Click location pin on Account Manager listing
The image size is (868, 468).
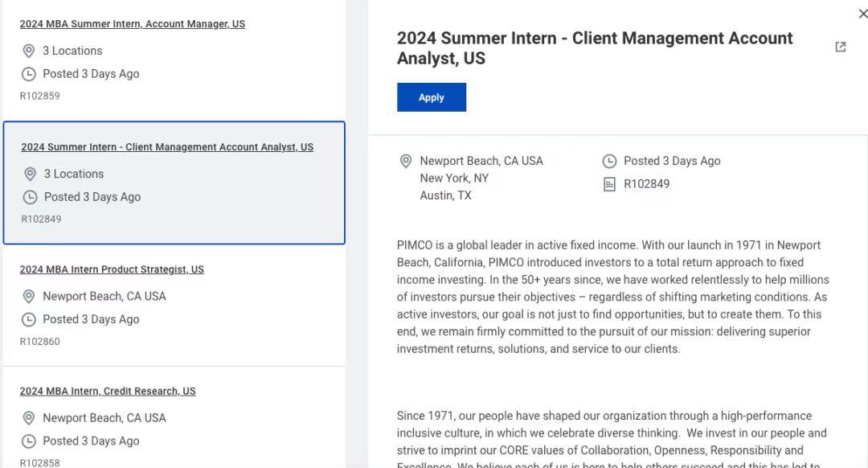click(28, 51)
